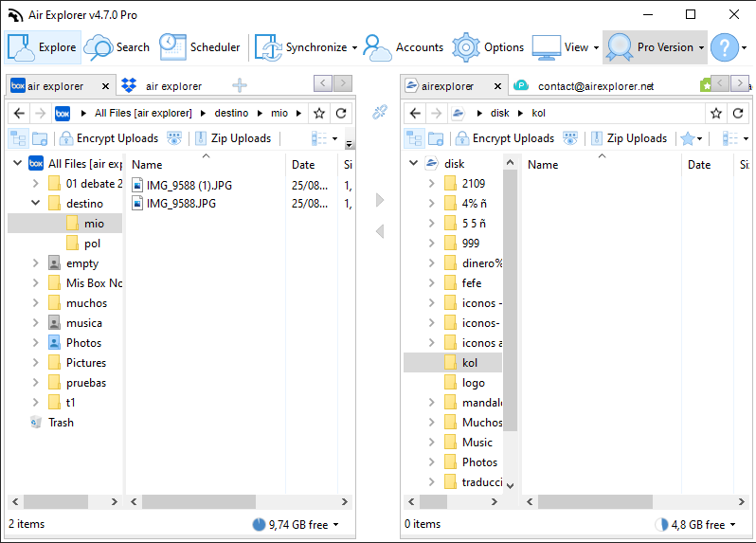Click the copy-to-left arrow between panes

(380, 231)
